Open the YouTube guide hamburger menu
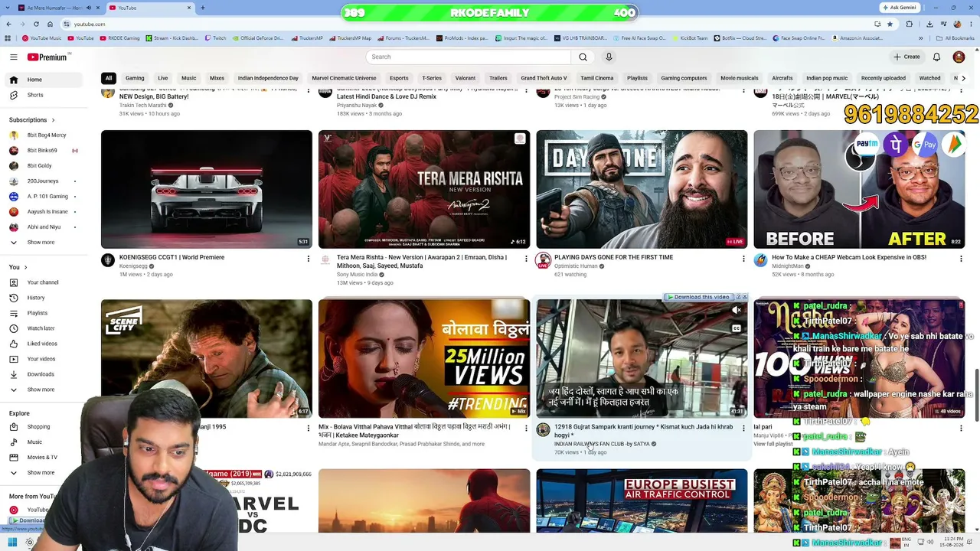The height and width of the screenshot is (551, 980). point(13,57)
